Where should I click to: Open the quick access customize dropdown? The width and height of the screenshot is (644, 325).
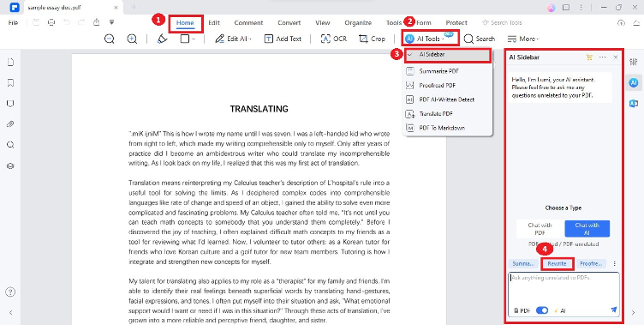[x=111, y=22]
